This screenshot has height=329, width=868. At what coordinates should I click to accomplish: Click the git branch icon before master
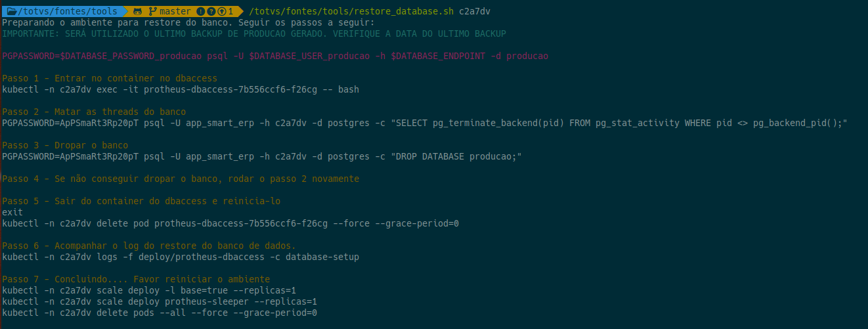[x=152, y=12]
